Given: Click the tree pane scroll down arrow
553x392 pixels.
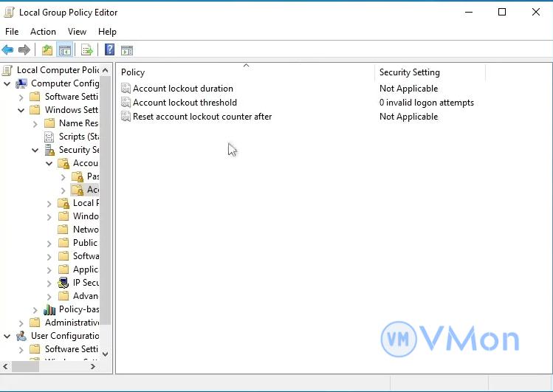Looking at the screenshot, I should (106, 354).
